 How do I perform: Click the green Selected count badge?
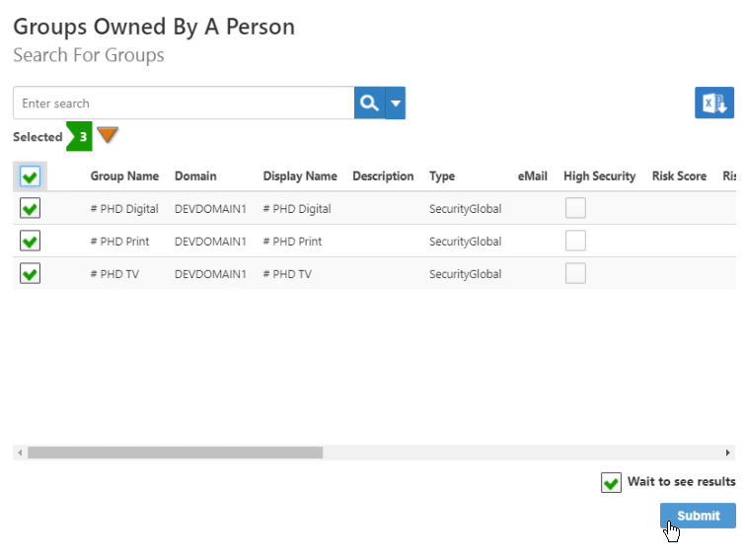click(x=81, y=137)
